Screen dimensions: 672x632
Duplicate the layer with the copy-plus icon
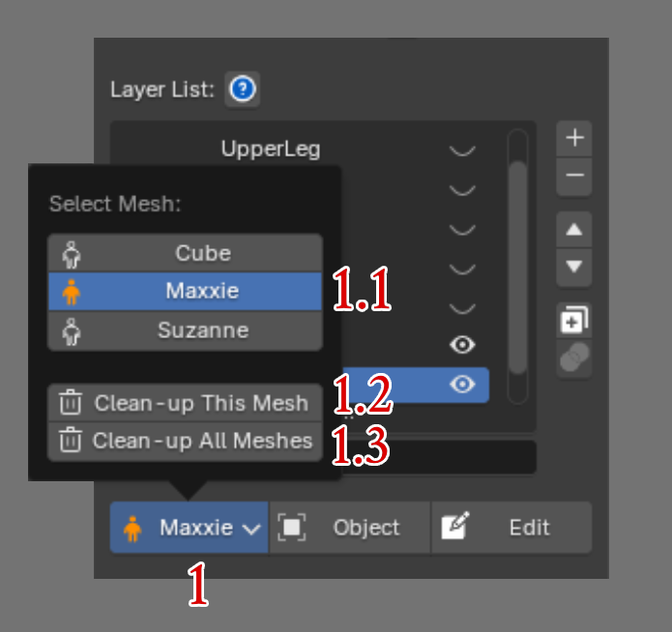(574, 320)
